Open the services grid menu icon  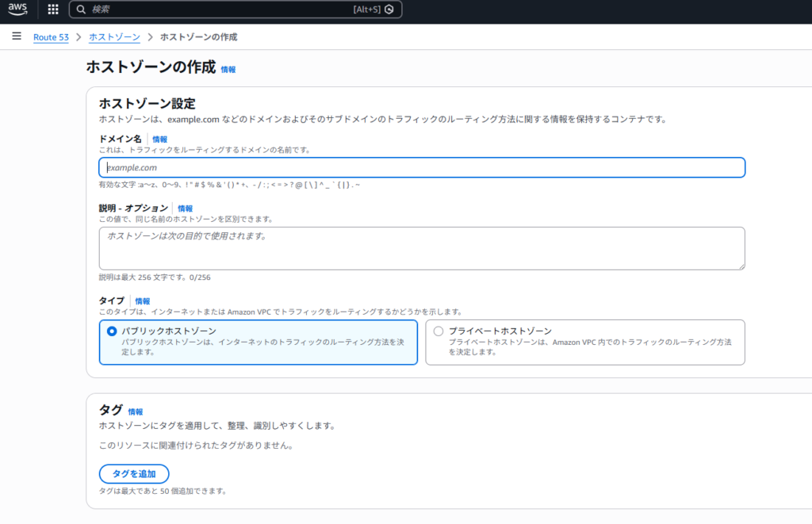coord(53,10)
